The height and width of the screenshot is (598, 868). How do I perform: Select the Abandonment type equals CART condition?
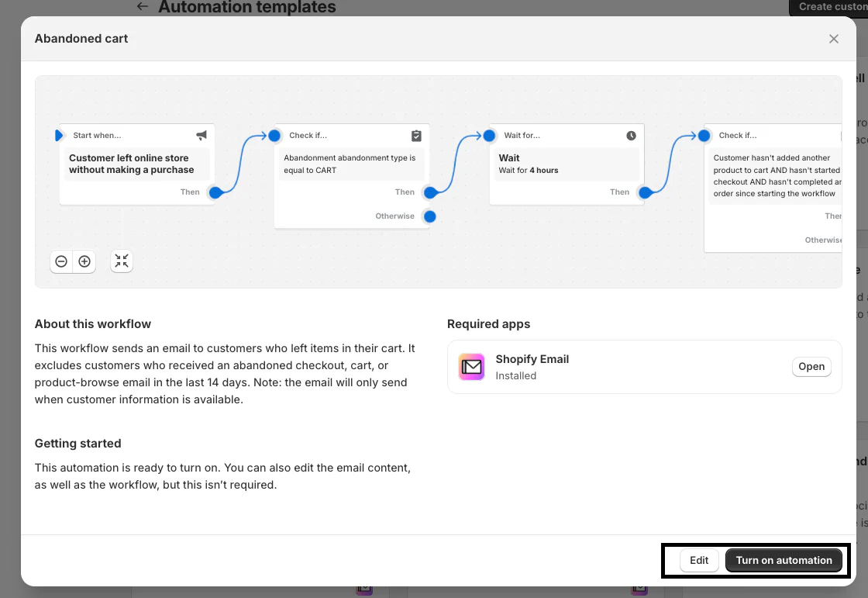(x=352, y=164)
